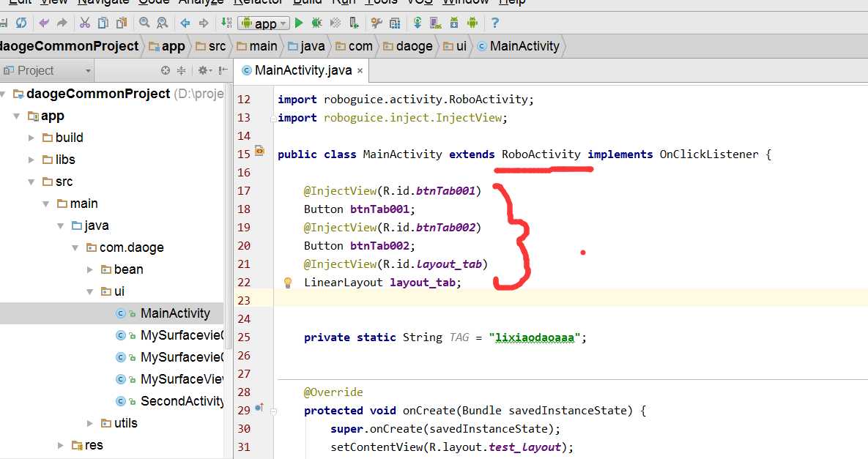This screenshot has width=868, height=459.
Task: Click the Undo arrow icon
Action: point(44,23)
